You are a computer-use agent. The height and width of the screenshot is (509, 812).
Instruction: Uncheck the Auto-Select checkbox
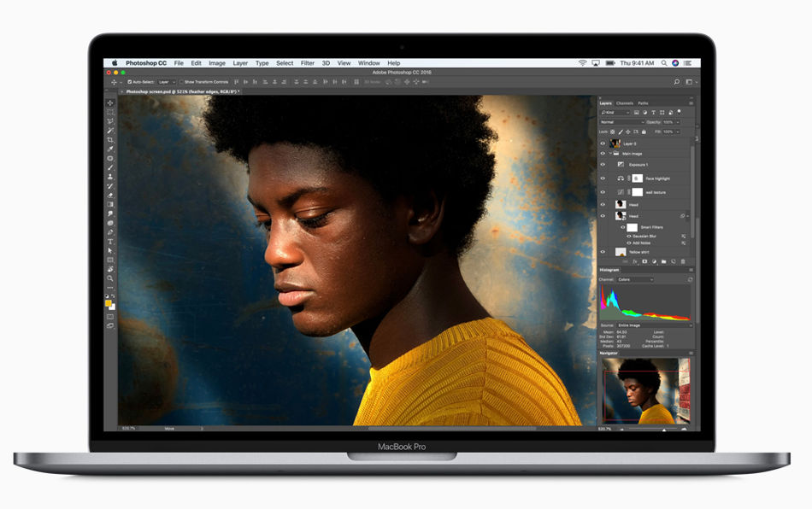click(129, 82)
